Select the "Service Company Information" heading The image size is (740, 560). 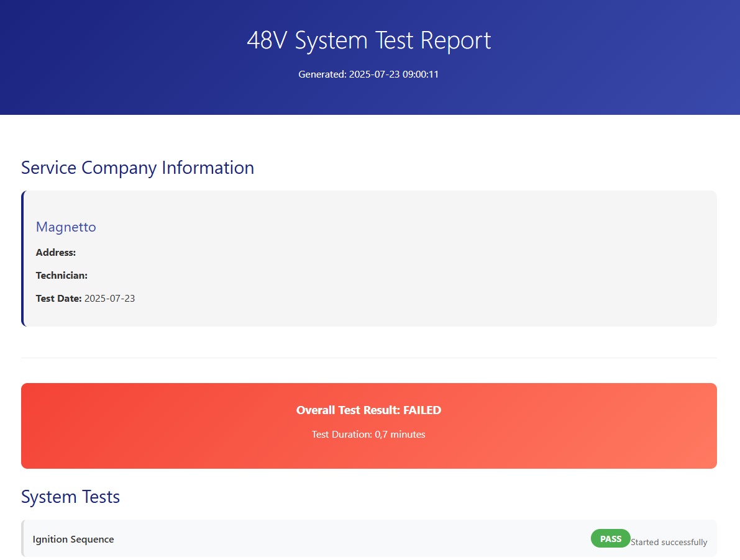[137, 168]
